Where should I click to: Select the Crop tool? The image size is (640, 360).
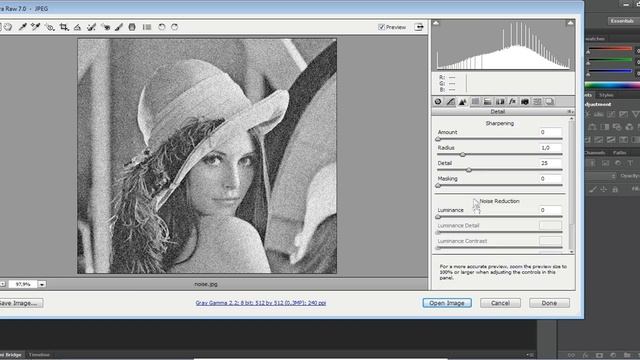coord(64,27)
